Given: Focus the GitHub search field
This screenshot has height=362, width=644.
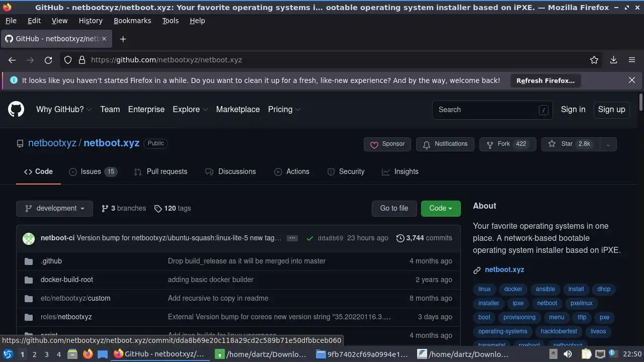Looking at the screenshot, I should pyautogui.click(x=492, y=110).
